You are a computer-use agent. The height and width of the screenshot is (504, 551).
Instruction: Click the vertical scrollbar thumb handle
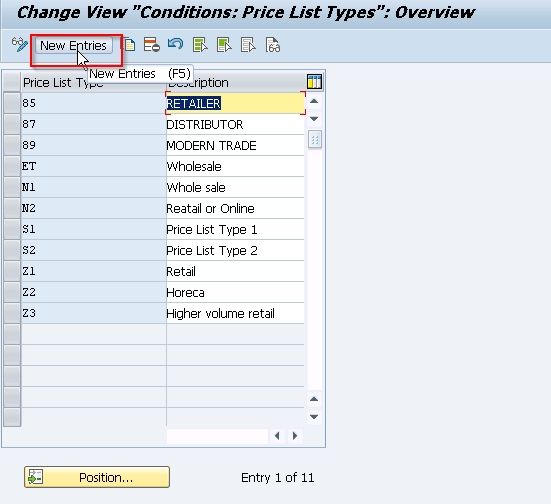point(315,140)
